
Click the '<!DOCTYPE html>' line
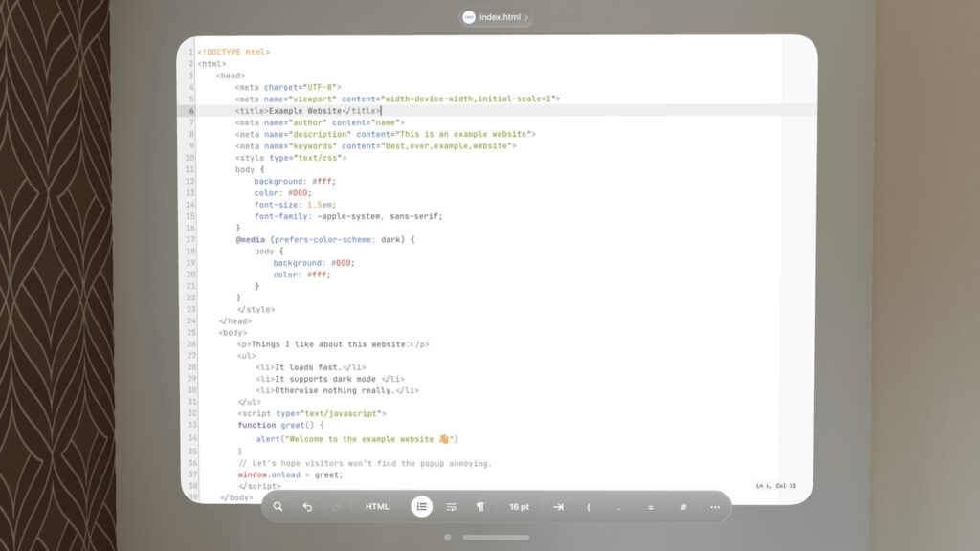click(234, 53)
